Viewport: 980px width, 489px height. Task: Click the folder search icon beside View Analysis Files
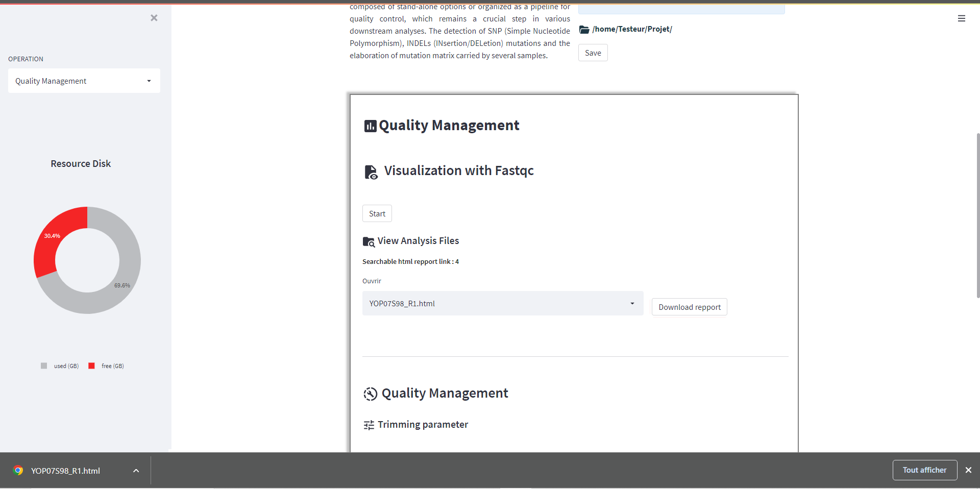coord(369,241)
